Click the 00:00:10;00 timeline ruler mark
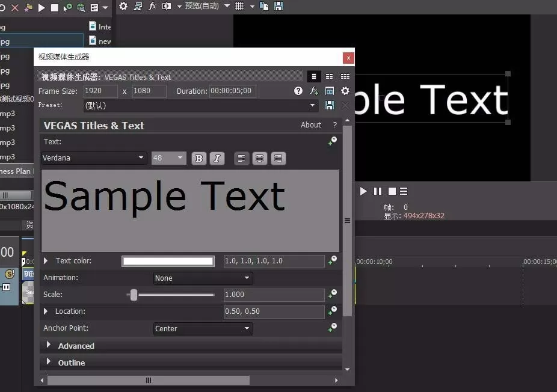Viewport: 557px width, 392px height. (x=374, y=262)
